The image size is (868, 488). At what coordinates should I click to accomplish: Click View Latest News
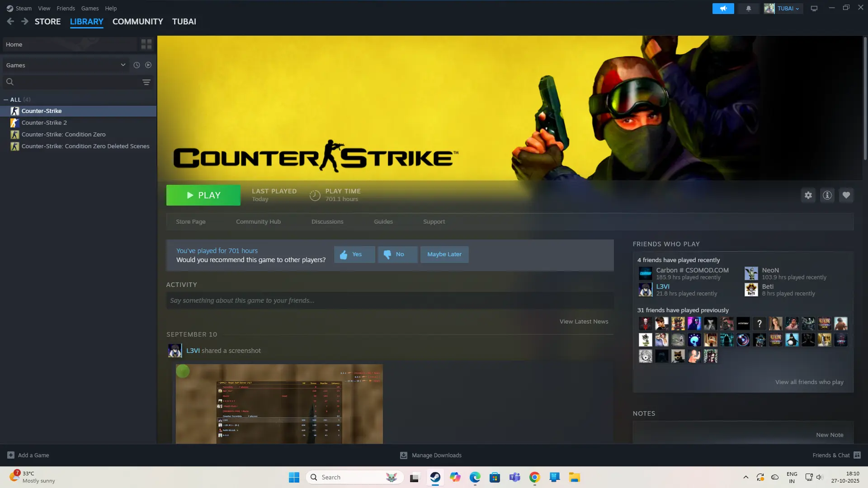coord(584,321)
